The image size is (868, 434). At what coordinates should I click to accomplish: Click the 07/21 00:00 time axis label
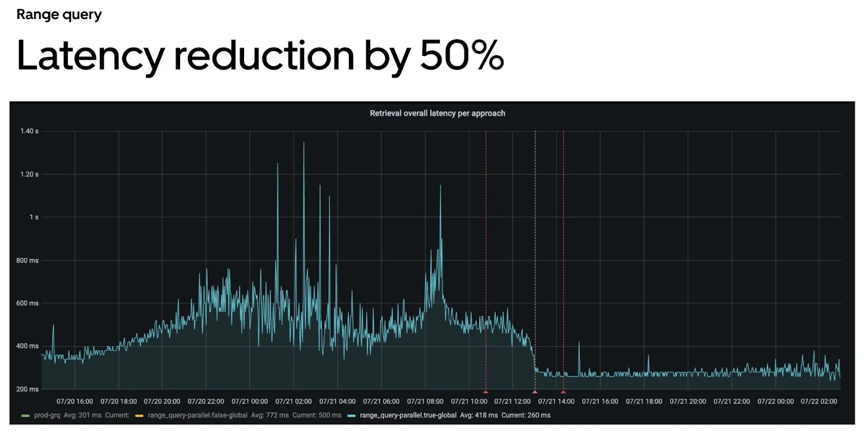(250, 401)
